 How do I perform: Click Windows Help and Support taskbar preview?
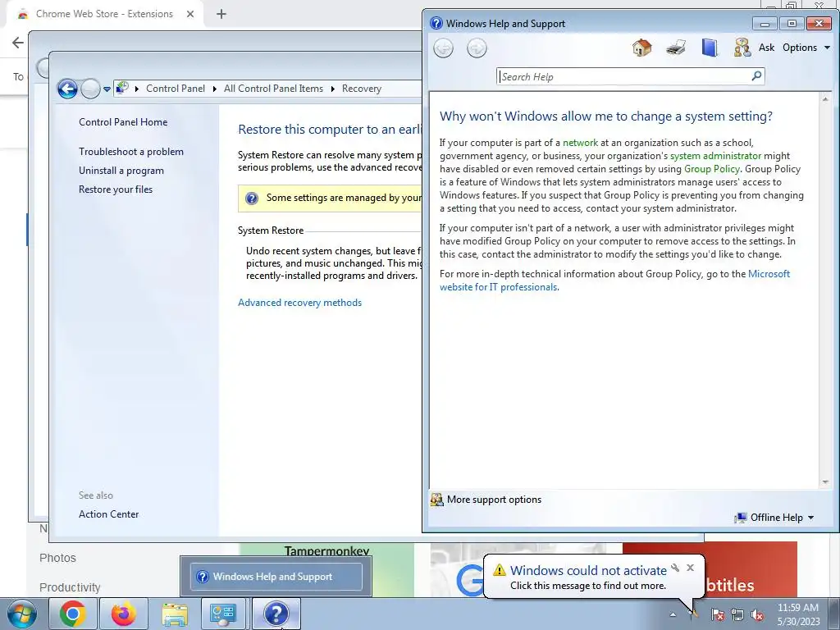[276, 577]
